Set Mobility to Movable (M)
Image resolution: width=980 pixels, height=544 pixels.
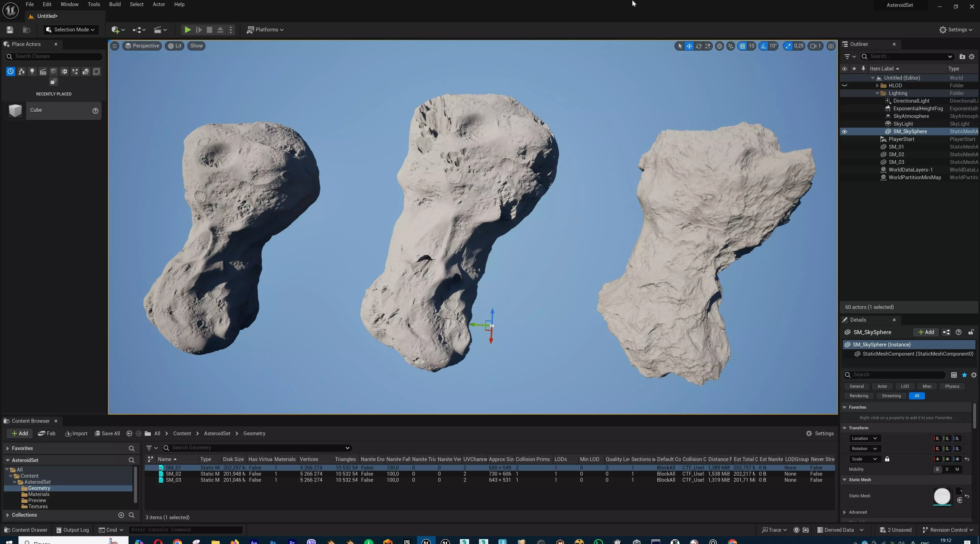(957, 469)
